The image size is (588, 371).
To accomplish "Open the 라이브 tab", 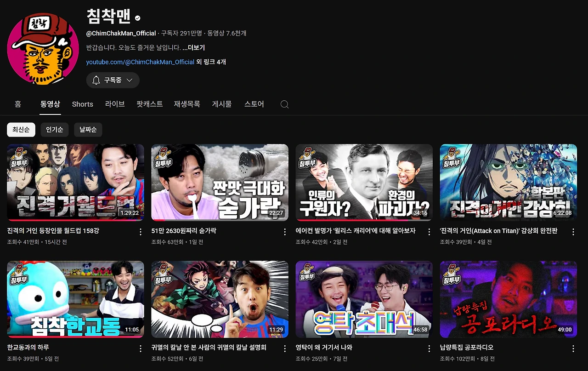I will pos(115,104).
